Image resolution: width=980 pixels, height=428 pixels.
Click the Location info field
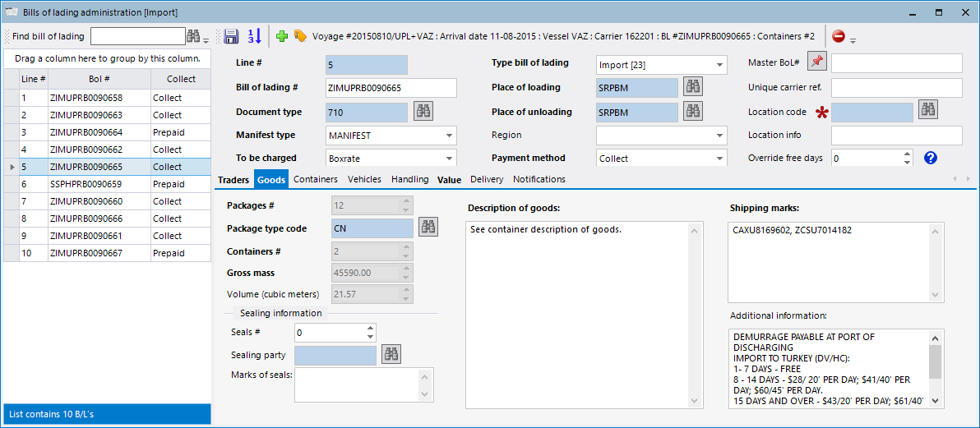click(x=896, y=136)
